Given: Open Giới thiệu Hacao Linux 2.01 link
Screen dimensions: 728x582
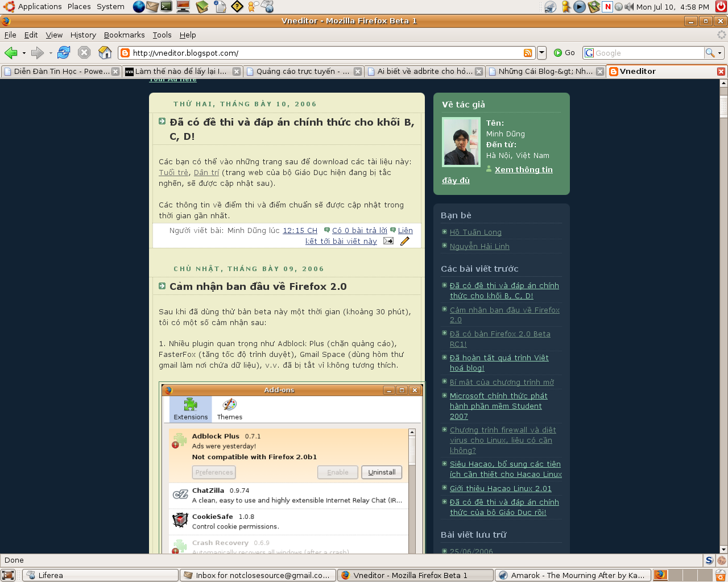Looking at the screenshot, I should (x=500, y=489).
